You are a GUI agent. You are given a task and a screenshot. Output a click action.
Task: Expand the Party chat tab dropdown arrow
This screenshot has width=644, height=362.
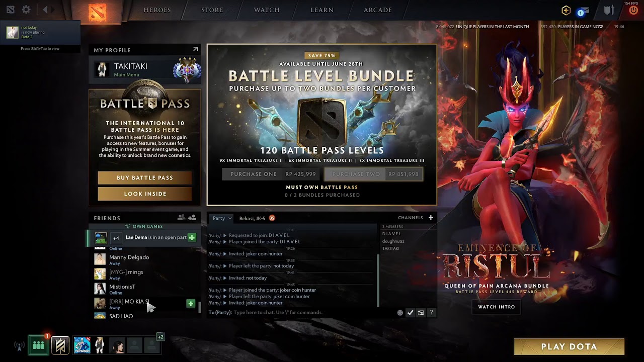click(x=230, y=218)
